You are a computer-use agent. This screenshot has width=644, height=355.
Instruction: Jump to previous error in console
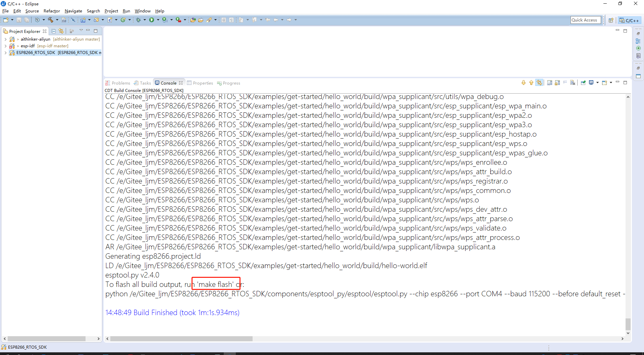point(531,83)
